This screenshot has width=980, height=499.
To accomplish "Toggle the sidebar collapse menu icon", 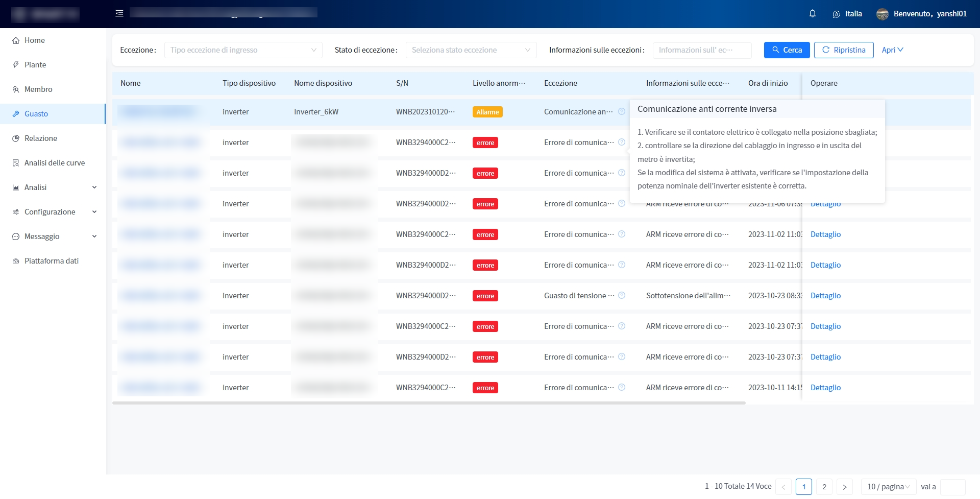I will [119, 14].
